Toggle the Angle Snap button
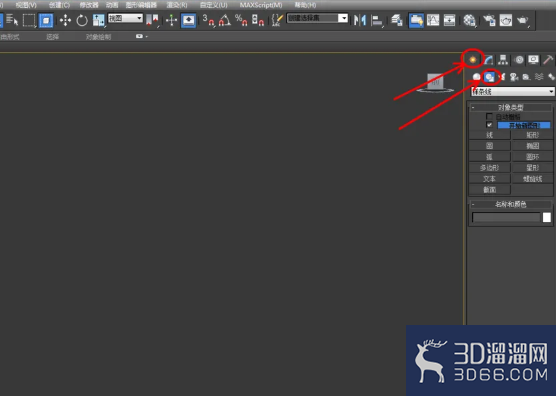This screenshot has width=556, height=396. click(225, 20)
